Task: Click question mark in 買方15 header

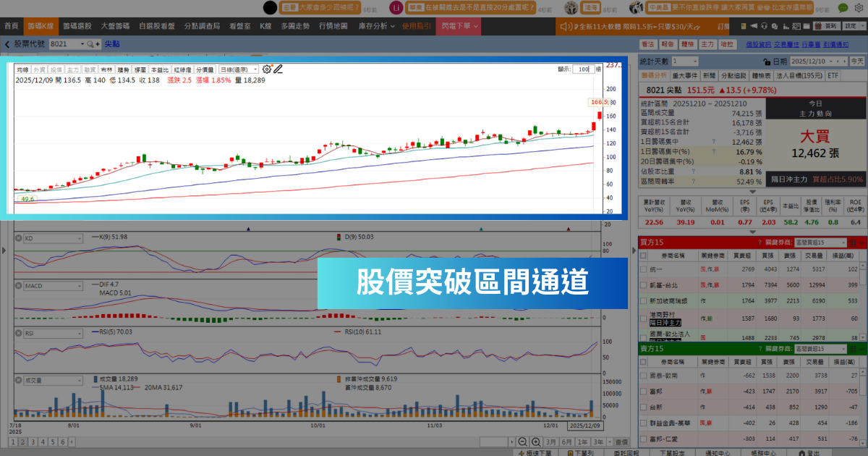Action: point(759,242)
